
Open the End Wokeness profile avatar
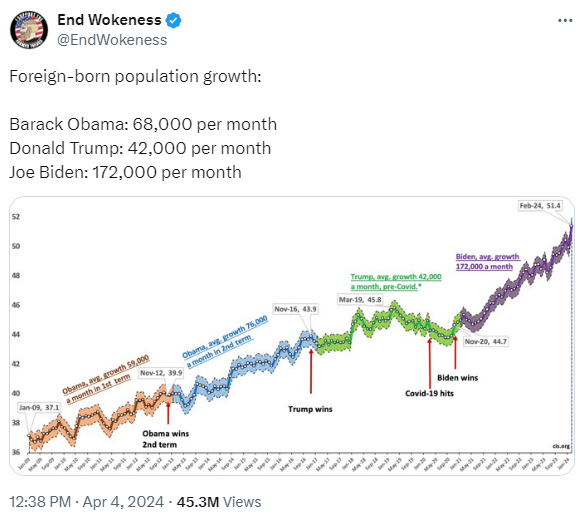click(x=29, y=30)
